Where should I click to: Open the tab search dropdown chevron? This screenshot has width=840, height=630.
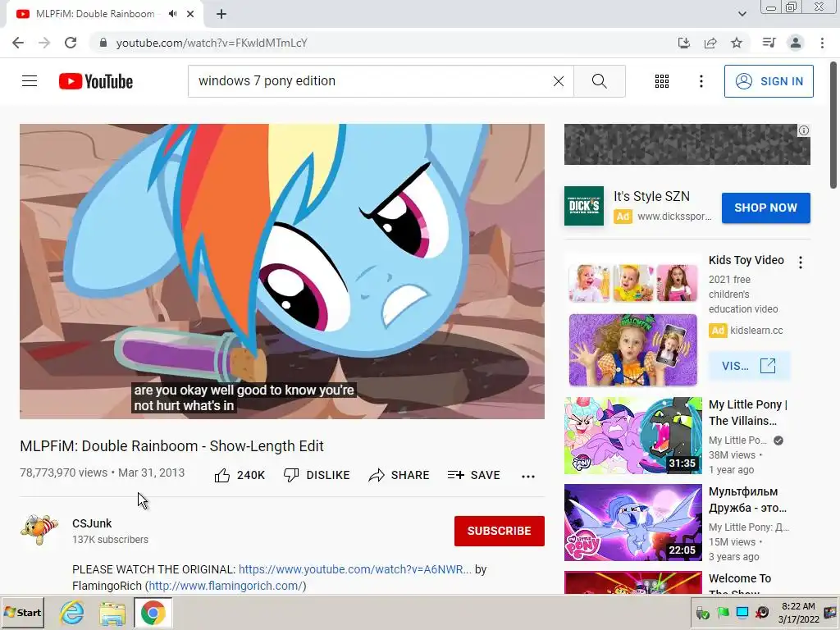pos(742,14)
